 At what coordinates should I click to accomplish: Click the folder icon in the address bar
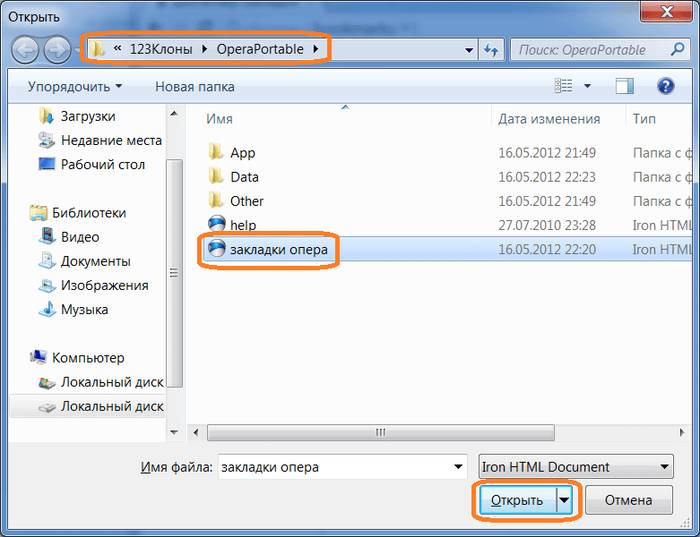(x=97, y=49)
